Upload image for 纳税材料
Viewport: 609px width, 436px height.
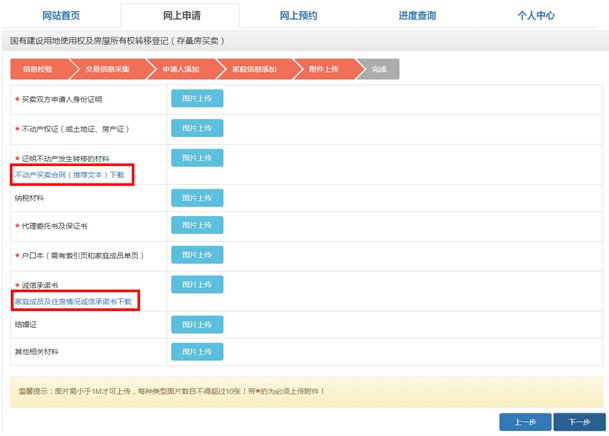coord(197,198)
